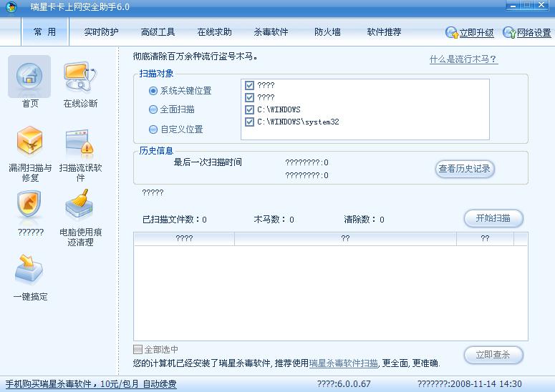Image resolution: width=555 pixels, height=392 pixels.
Task: Minimize the window
Action: [513, 5]
